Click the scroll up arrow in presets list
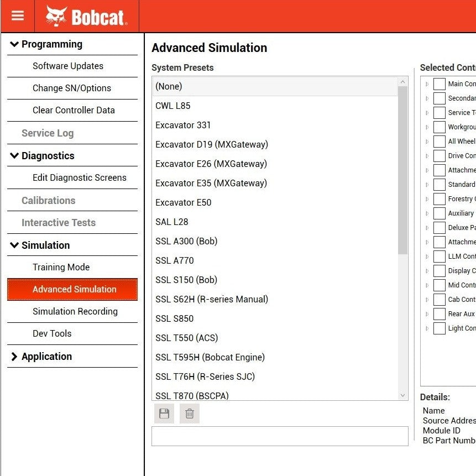 tap(402, 82)
